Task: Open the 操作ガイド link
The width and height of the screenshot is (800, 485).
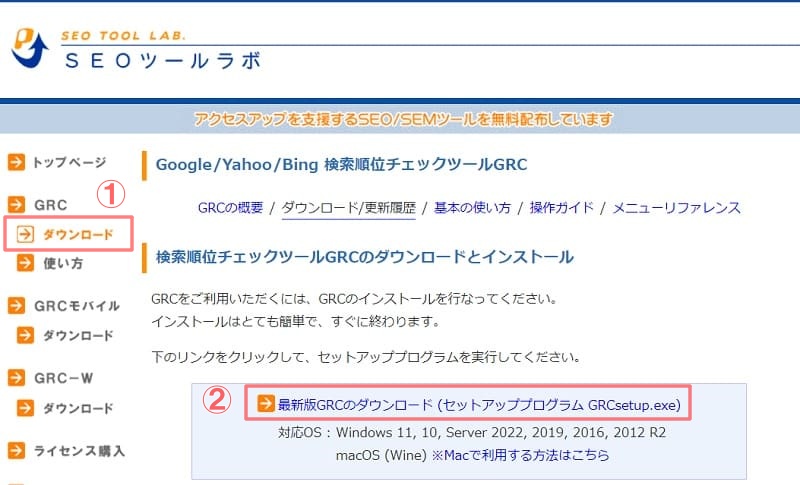Action: coord(561,208)
